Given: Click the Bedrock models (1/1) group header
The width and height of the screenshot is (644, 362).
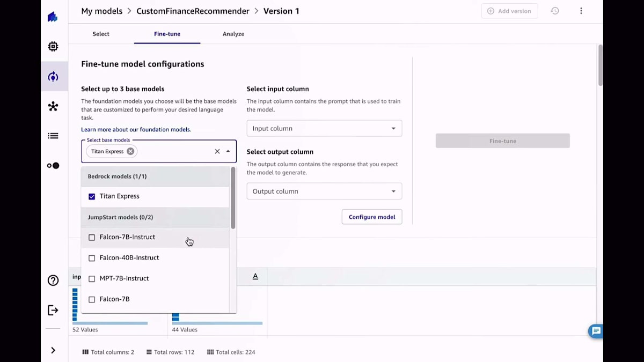Looking at the screenshot, I should pos(155,176).
